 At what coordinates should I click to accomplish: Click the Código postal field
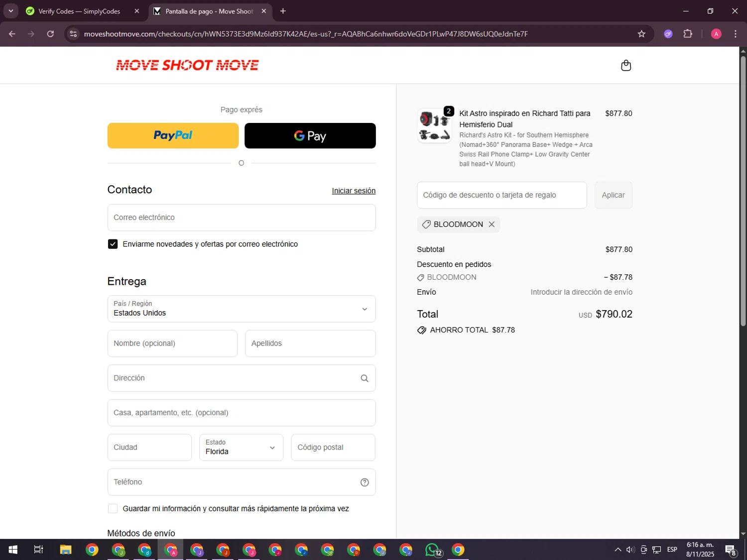pyautogui.click(x=333, y=448)
